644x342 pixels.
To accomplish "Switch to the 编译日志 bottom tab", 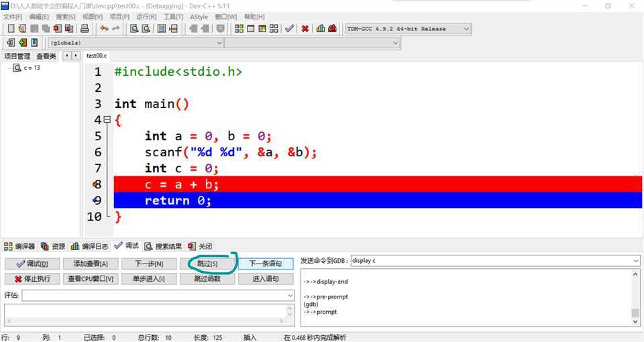I will coord(89,246).
